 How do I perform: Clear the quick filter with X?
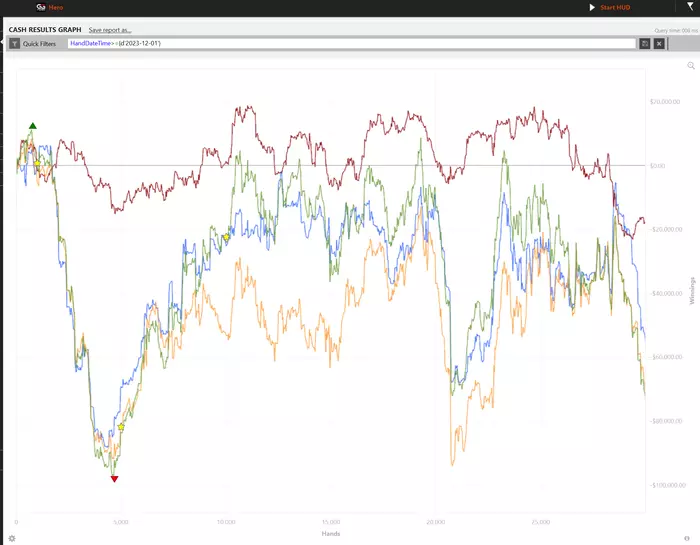click(659, 43)
